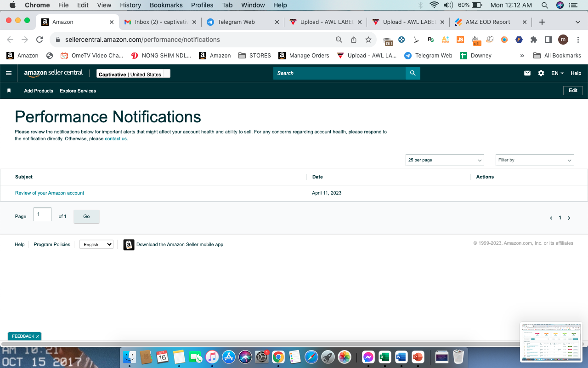Click the Seller Central Search field
The image size is (588, 368).
click(x=339, y=73)
